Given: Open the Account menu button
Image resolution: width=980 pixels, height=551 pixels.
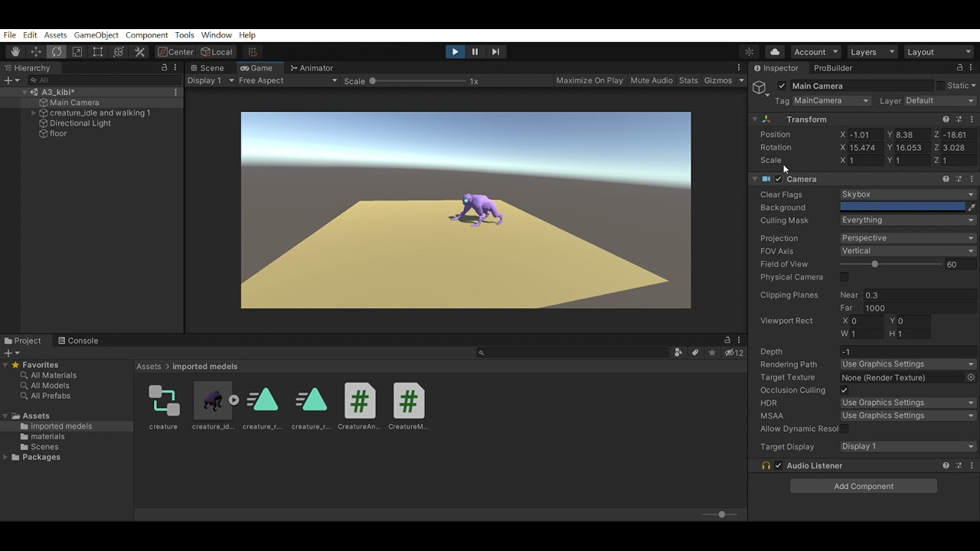Looking at the screenshot, I should (x=816, y=52).
